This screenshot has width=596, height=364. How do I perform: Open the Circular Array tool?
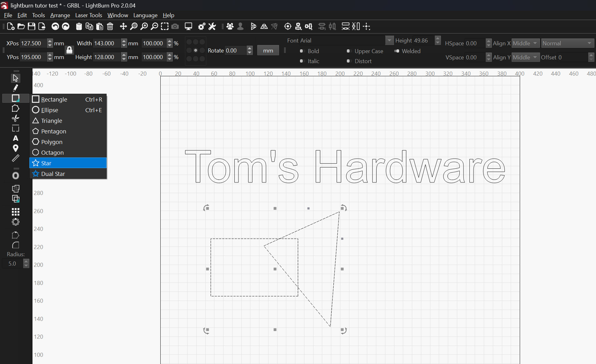coord(15,222)
